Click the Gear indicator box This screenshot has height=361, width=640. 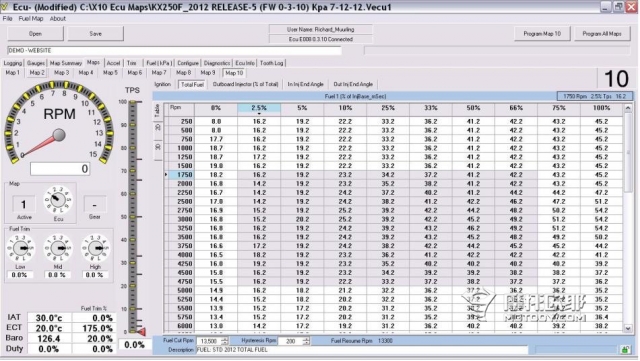click(95, 204)
